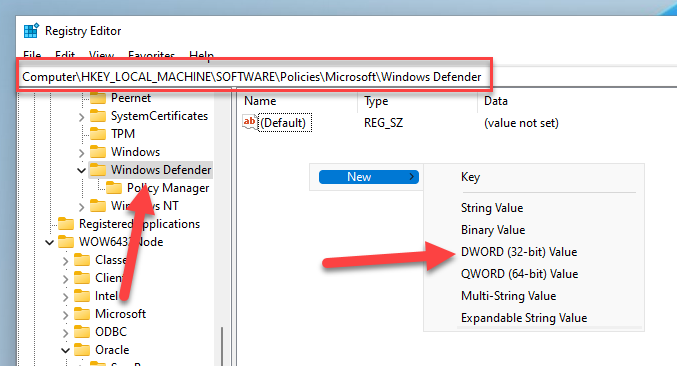The width and height of the screenshot is (677, 366).
Task: Select the SystemCertificates tree label
Action: click(159, 116)
